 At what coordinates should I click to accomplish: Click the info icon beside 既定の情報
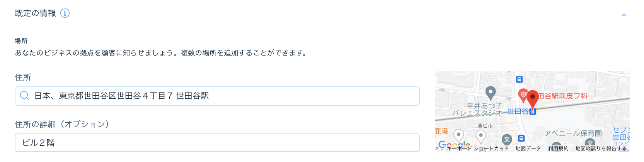(65, 13)
